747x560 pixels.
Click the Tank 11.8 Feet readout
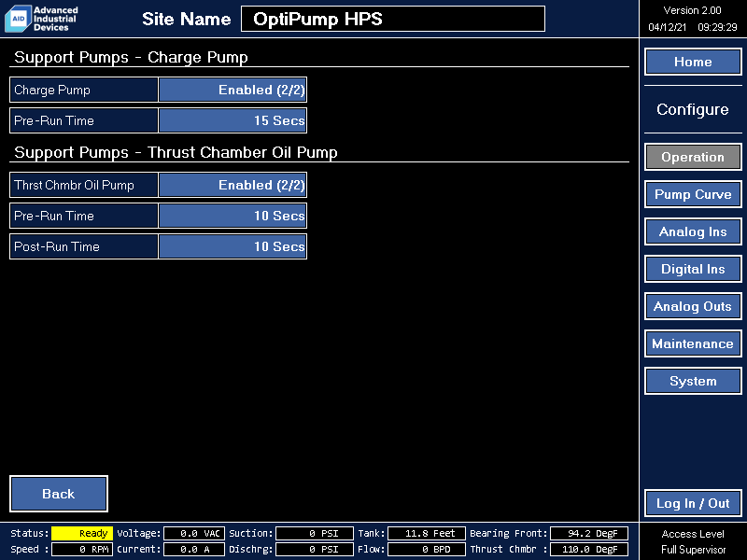427,533
